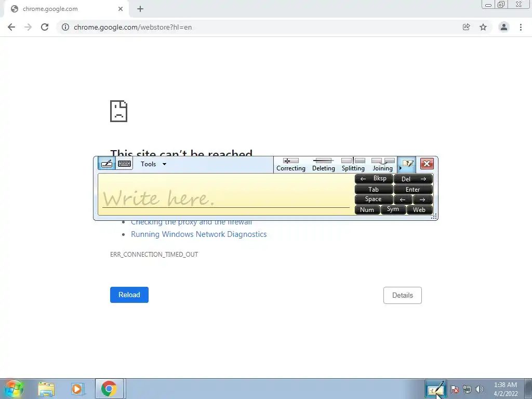Click the Chrome taskbar icon
This screenshot has height=399, width=532.
pyautogui.click(x=109, y=389)
